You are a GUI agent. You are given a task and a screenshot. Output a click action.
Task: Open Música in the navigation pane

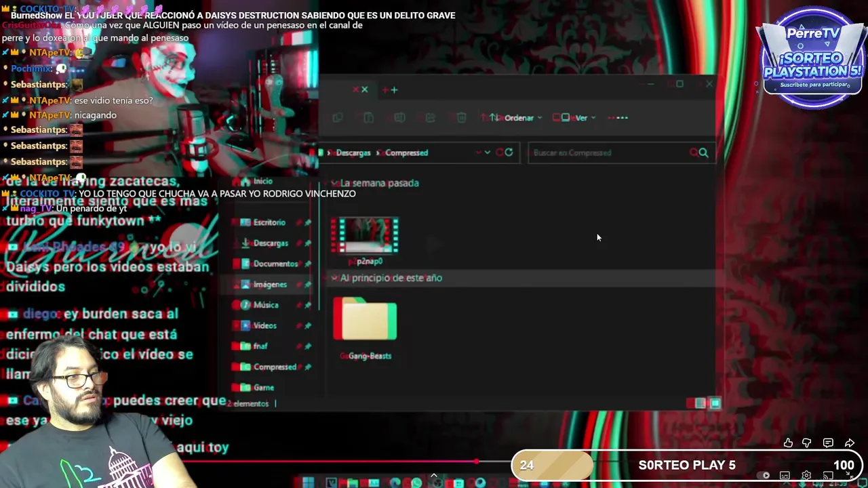[260, 305]
